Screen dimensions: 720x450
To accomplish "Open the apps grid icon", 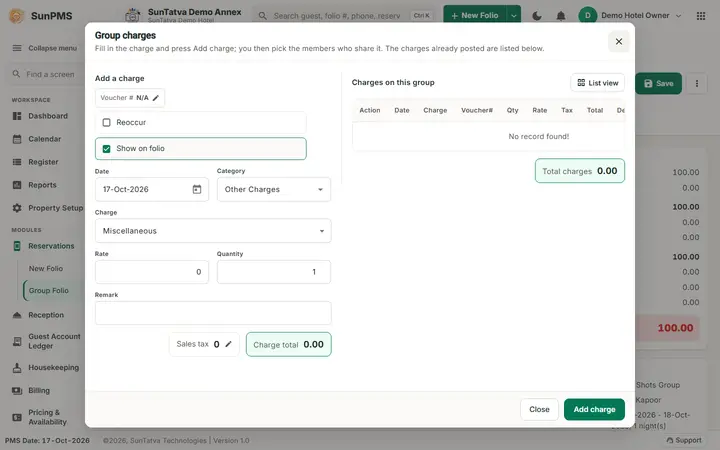I will point(701,16).
